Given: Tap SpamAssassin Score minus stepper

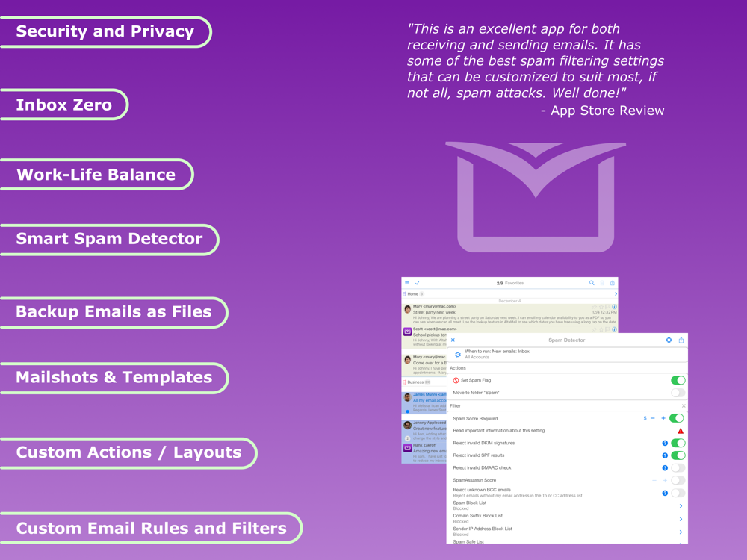Looking at the screenshot, I should [x=654, y=480].
